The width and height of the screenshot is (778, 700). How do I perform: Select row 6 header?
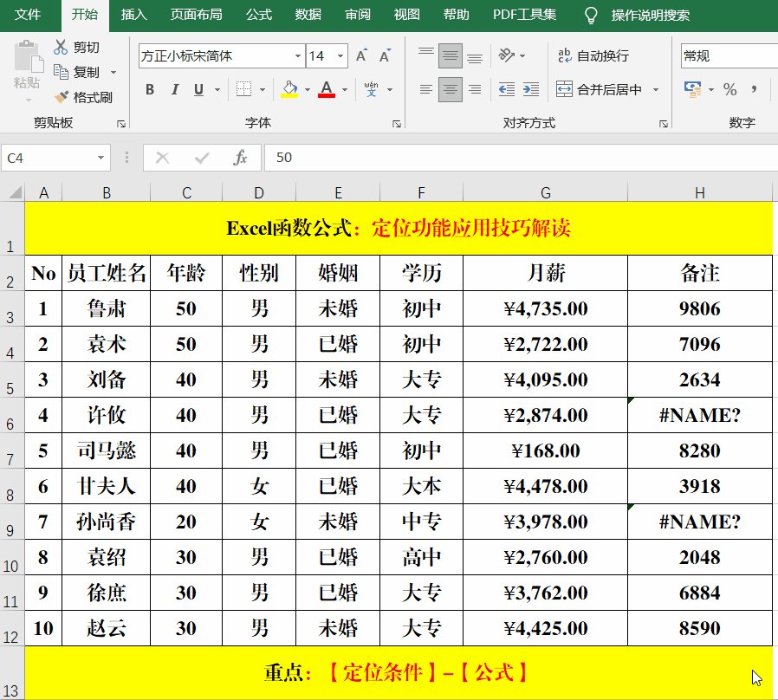(10, 415)
